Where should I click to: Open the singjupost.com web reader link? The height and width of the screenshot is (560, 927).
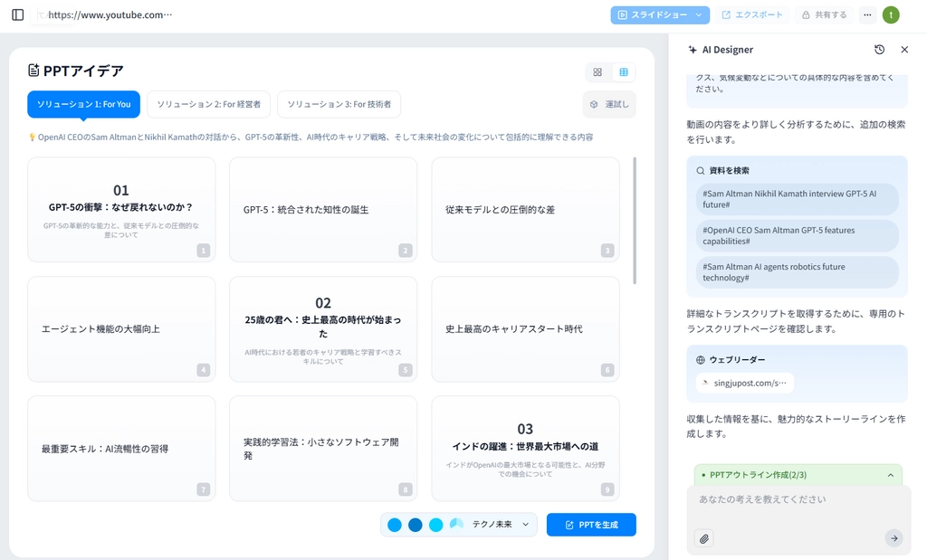tap(745, 383)
